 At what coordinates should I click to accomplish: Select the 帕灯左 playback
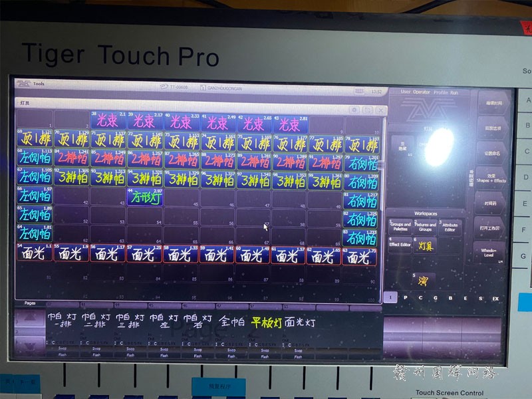[164, 321]
